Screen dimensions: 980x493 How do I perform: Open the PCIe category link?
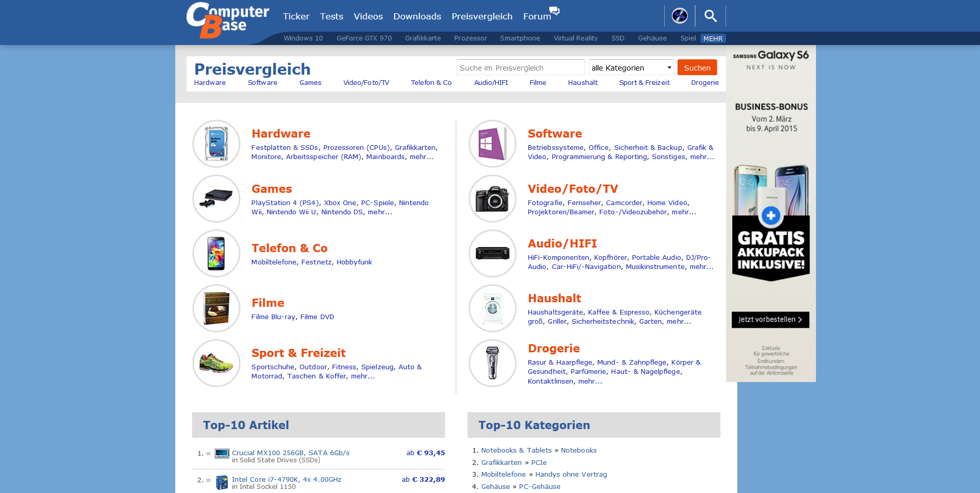tap(539, 463)
